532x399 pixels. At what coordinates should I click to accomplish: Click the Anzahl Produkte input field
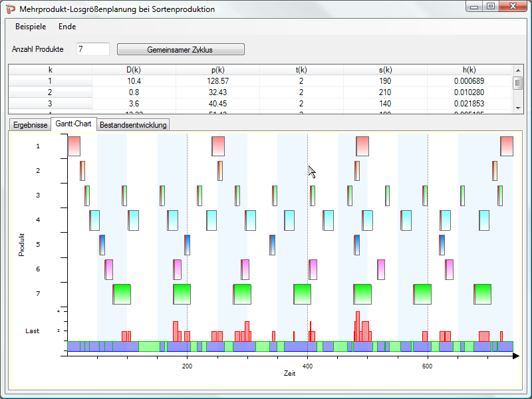[92, 49]
